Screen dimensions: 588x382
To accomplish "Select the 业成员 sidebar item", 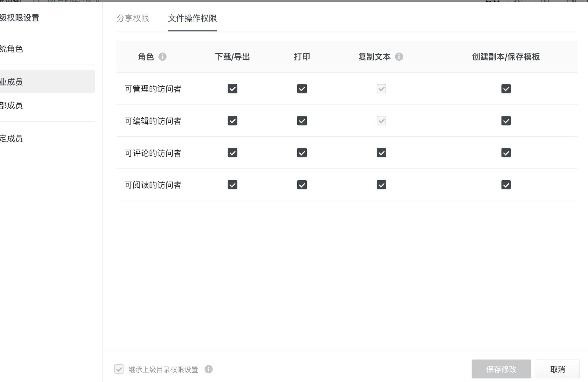I will [x=47, y=82].
